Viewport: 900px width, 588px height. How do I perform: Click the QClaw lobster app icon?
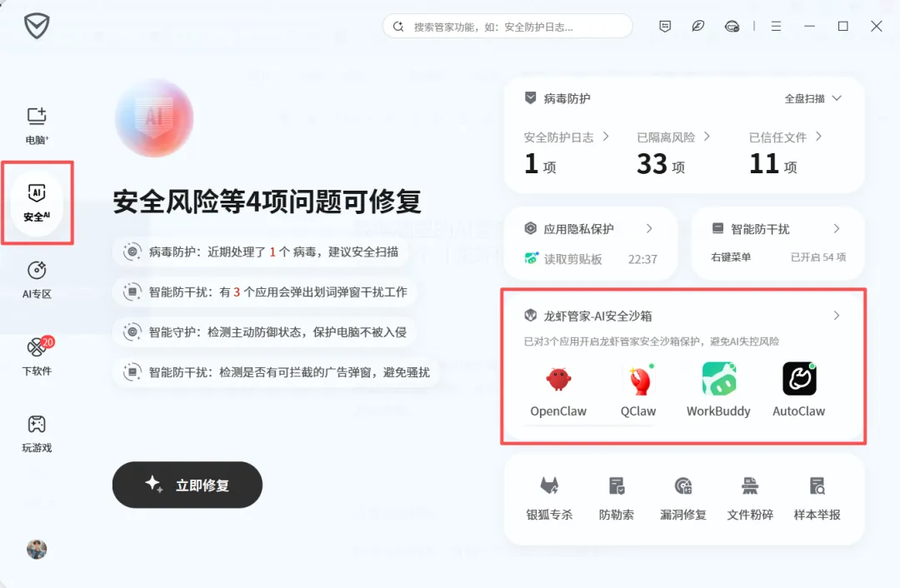pyautogui.click(x=638, y=379)
